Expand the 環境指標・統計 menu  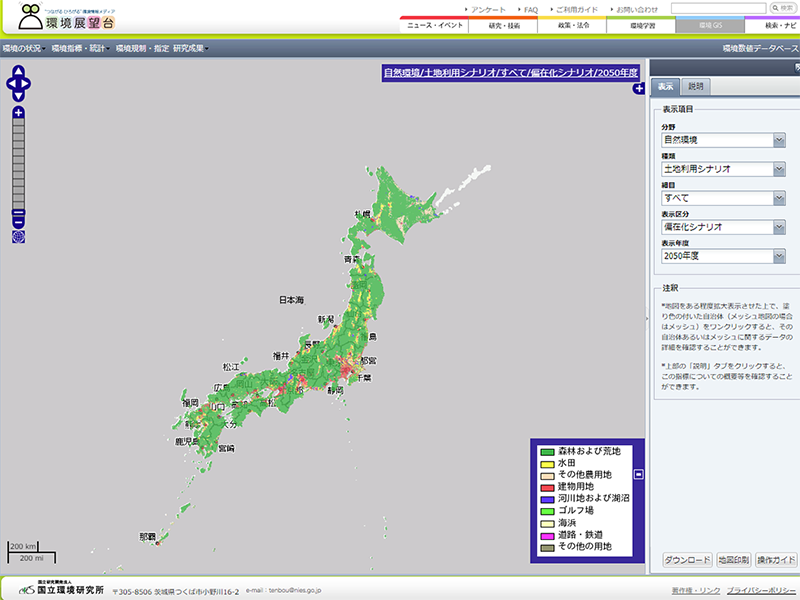81,48
